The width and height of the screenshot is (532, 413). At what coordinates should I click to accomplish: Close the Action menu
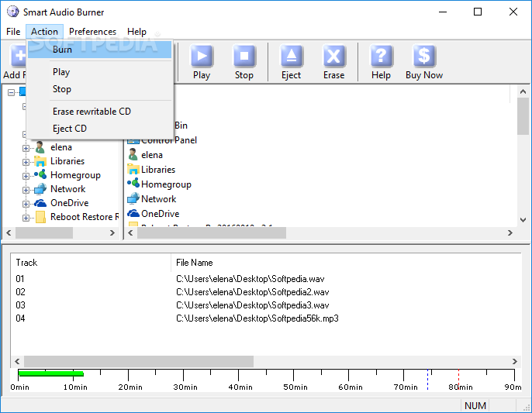point(44,32)
